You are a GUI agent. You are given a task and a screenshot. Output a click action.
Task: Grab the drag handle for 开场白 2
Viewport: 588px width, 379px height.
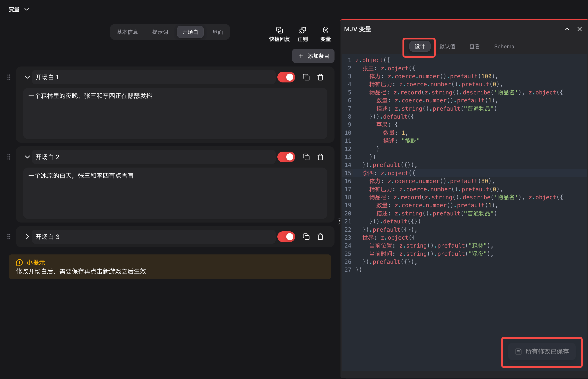(x=9, y=157)
